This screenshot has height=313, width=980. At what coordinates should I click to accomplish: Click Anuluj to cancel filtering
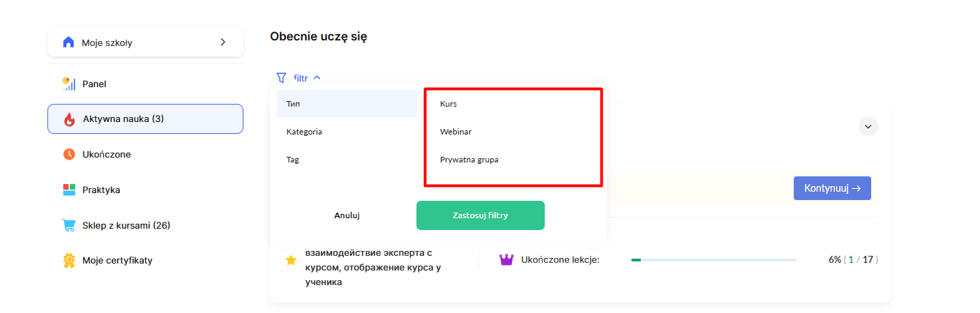(x=347, y=215)
